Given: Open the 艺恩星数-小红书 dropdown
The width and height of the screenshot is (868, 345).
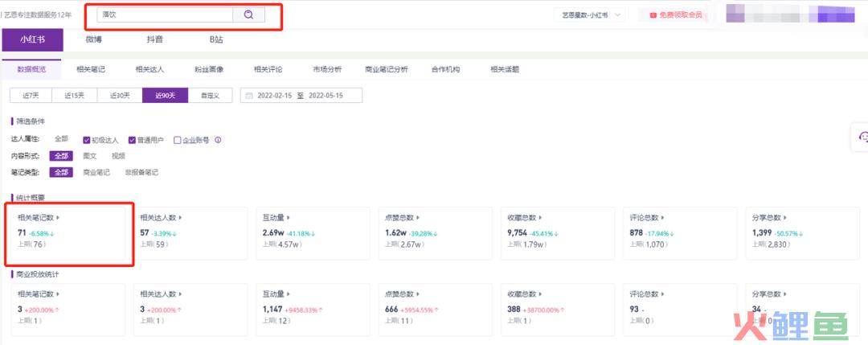Looking at the screenshot, I should pos(590,15).
